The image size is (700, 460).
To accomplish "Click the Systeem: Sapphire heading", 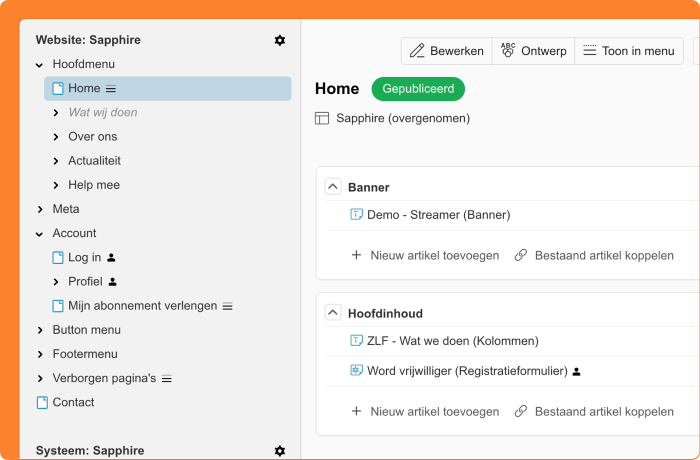I will click(x=90, y=451).
